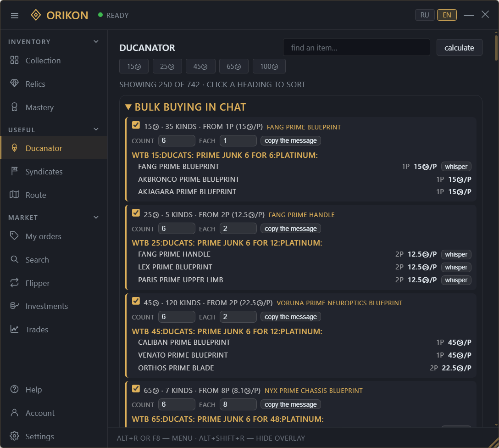Image resolution: width=499 pixels, height=448 pixels.
Task: Toggle the 100 ducats filter chip
Action: (269, 66)
